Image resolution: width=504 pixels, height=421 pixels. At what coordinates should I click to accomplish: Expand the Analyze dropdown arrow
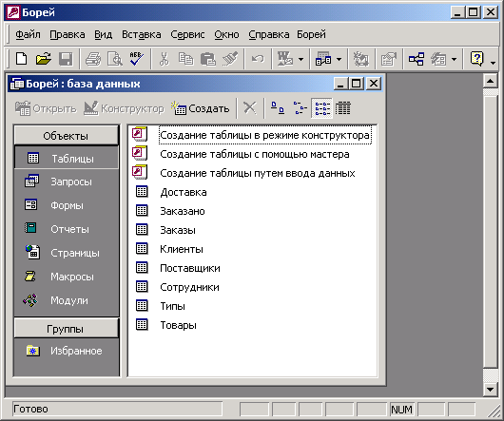[x=339, y=60]
